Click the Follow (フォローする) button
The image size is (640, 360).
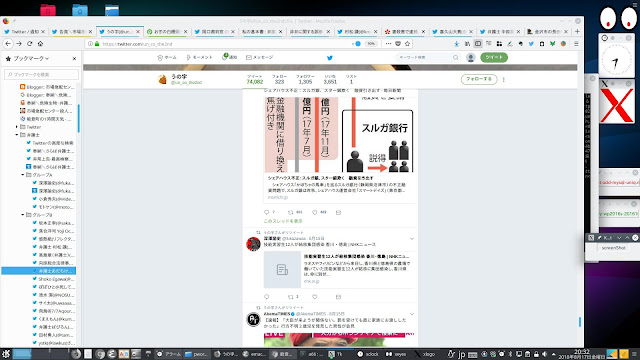coord(479,79)
